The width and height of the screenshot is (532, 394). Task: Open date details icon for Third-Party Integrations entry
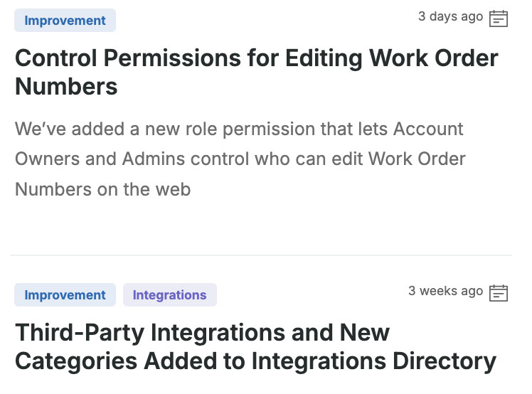[499, 292]
